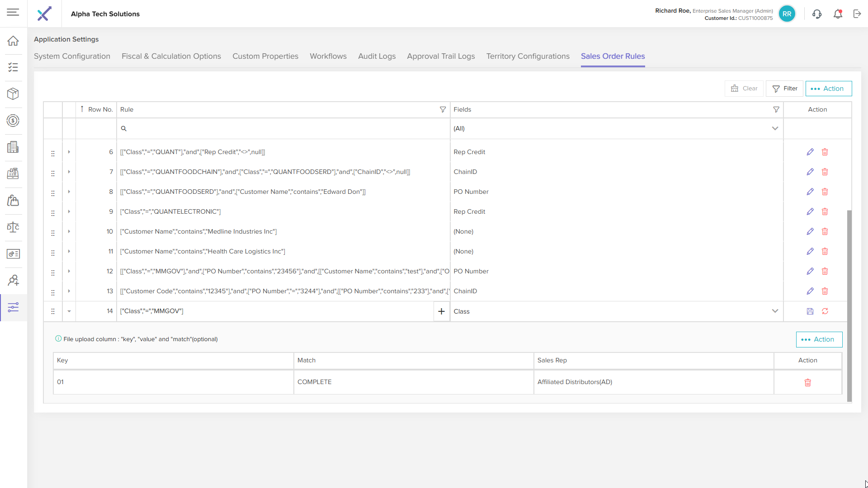Delete rule row 10 with trash icon
The width and height of the screenshot is (868, 488).
[825, 231]
